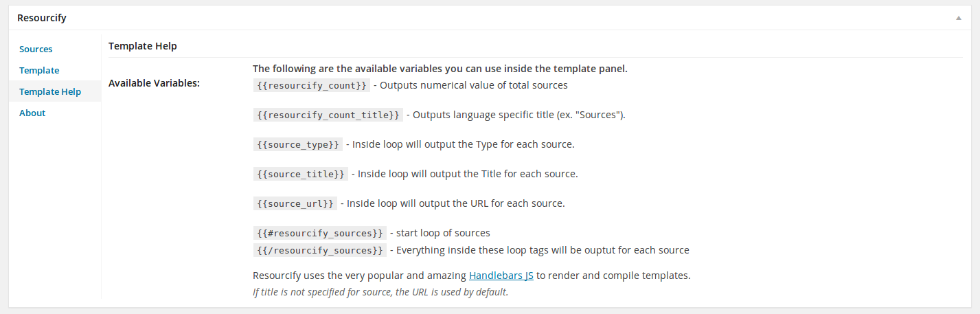Click the Available Variables label

point(154,84)
